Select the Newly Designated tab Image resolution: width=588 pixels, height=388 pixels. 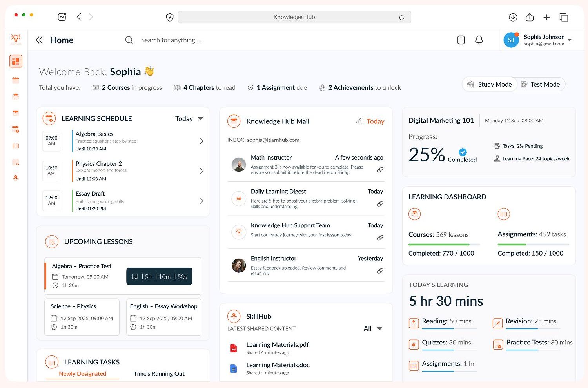coord(82,374)
